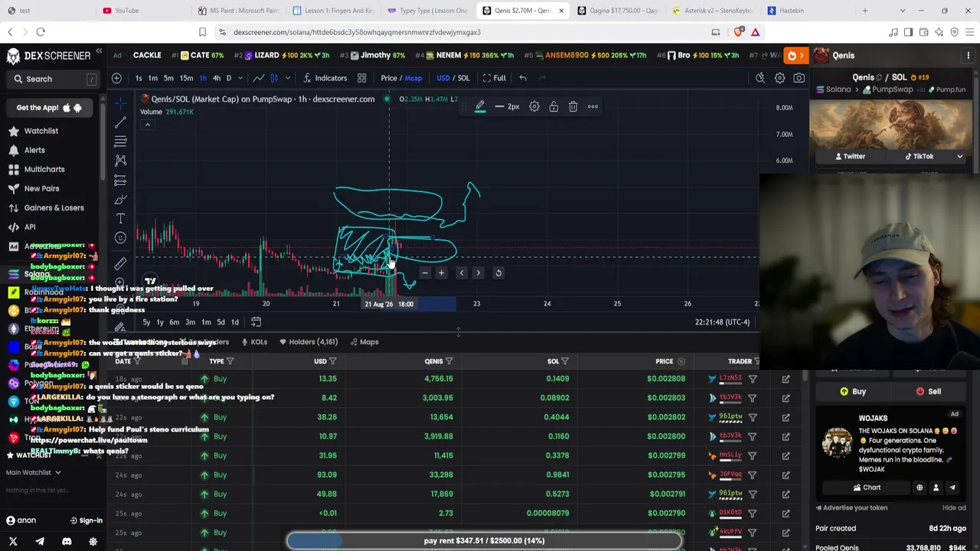980x551 pixels.
Task: Lock the selected drawing
Action: click(554, 107)
